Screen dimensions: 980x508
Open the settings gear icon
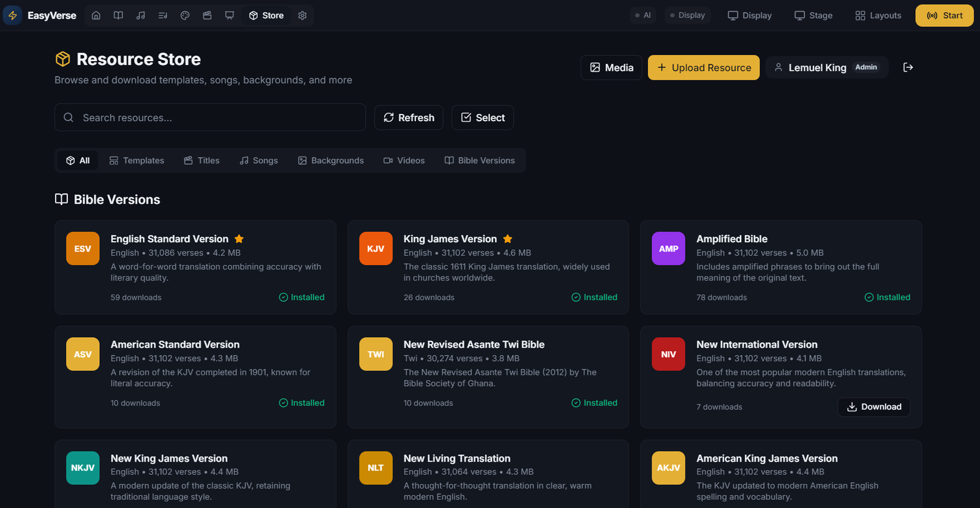pos(303,15)
